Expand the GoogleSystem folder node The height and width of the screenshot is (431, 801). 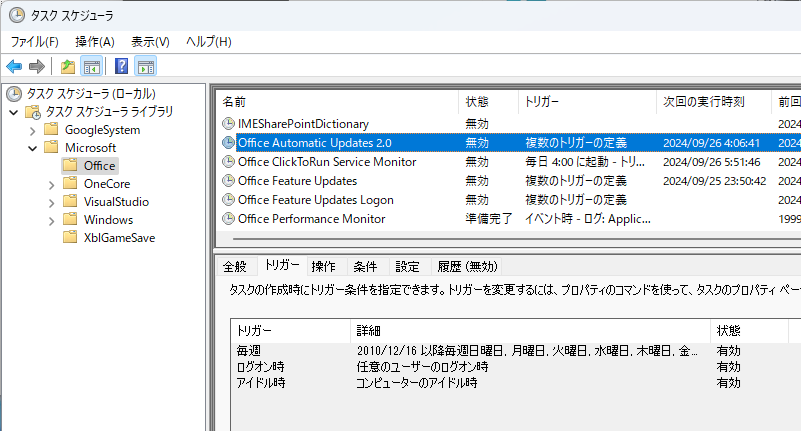pyautogui.click(x=33, y=131)
